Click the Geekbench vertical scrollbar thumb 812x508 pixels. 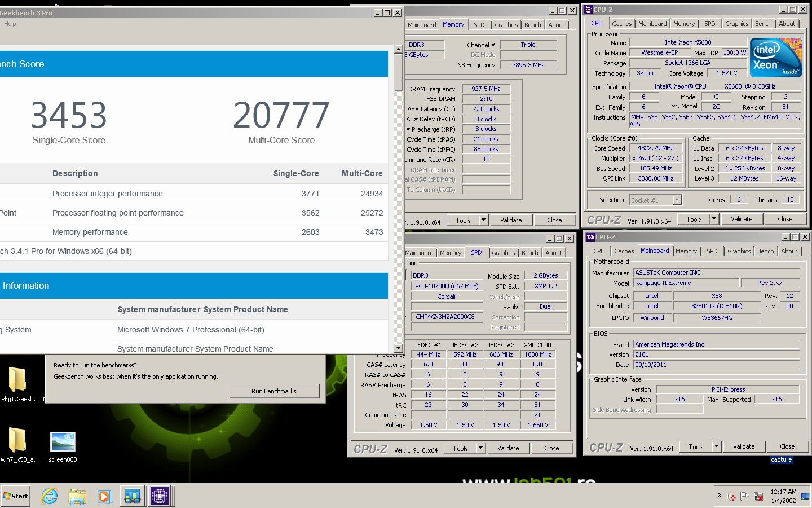399,72
